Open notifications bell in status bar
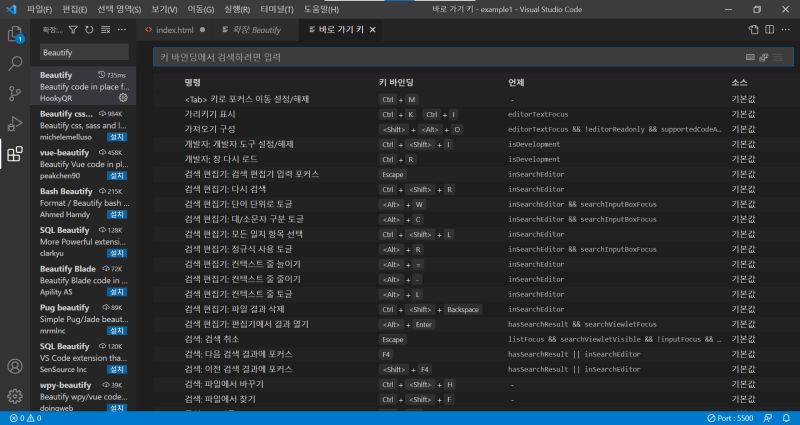This screenshot has height=425, width=800. pyautogui.click(x=786, y=418)
